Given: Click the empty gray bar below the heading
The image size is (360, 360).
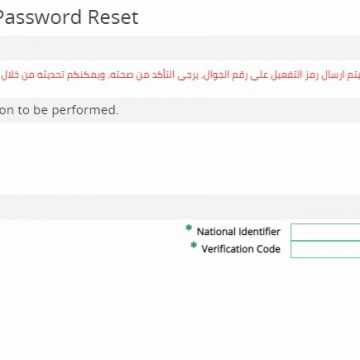Looking at the screenshot, I should pyautogui.click(x=180, y=48).
